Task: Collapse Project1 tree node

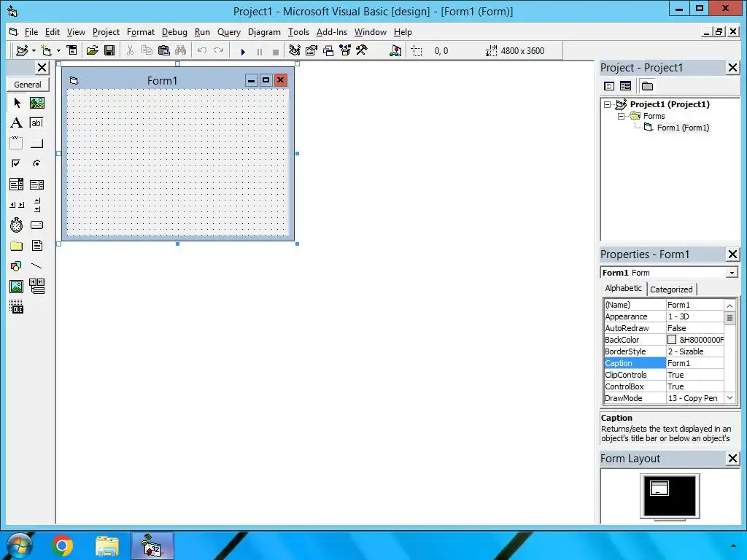Action: click(x=607, y=104)
